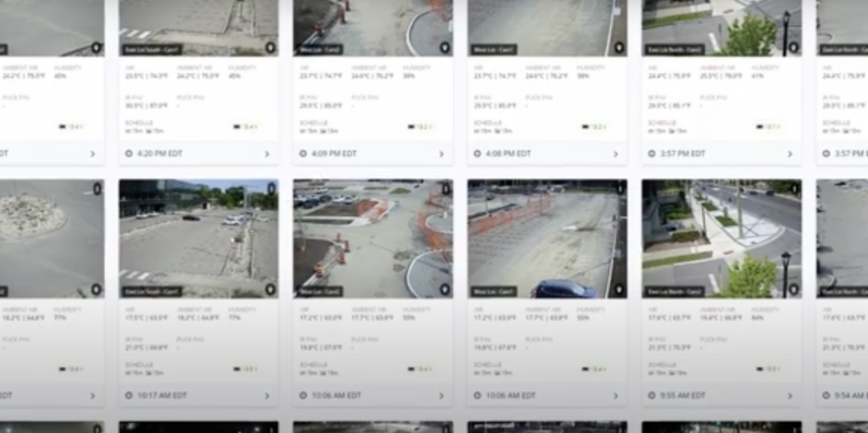Screen dimensions: 868x433
Task: Click the East Lot South camera label at 4:20 PM
Action: pyautogui.click(x=153, y=50)
